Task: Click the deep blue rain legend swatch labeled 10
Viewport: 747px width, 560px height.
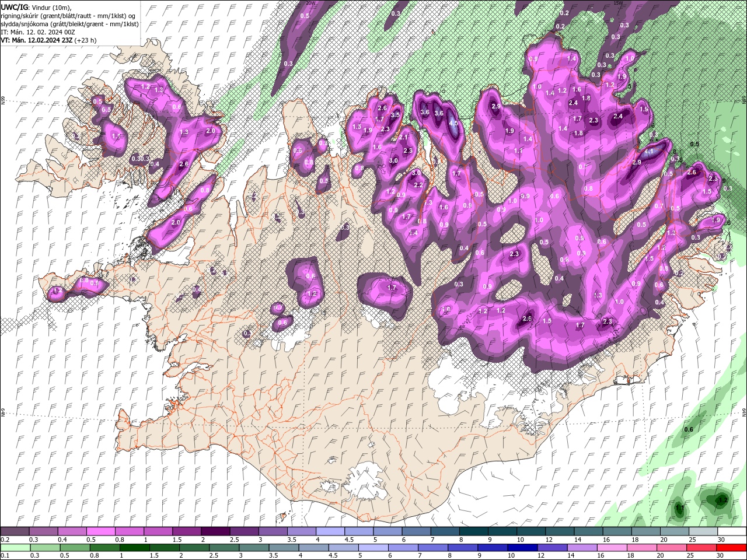Action: coord(522,548)
